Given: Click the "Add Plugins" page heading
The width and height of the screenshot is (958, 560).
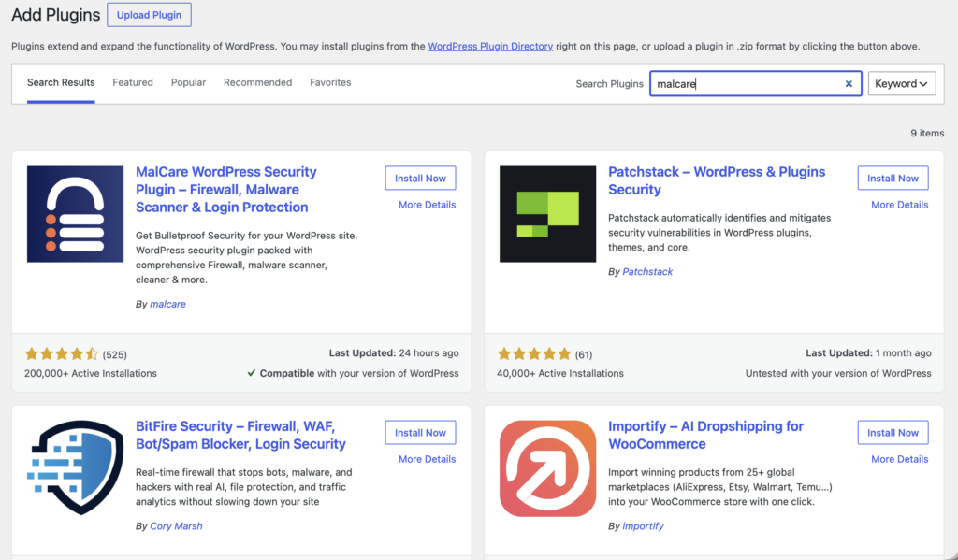Looking at the screenshot, I should pos(55,15).
